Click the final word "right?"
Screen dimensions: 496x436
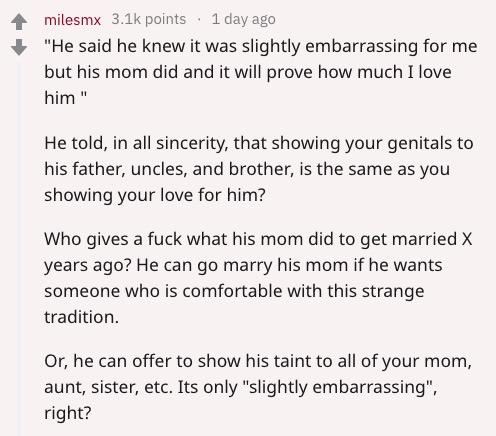pyautogui.click(x=68, y=413)
